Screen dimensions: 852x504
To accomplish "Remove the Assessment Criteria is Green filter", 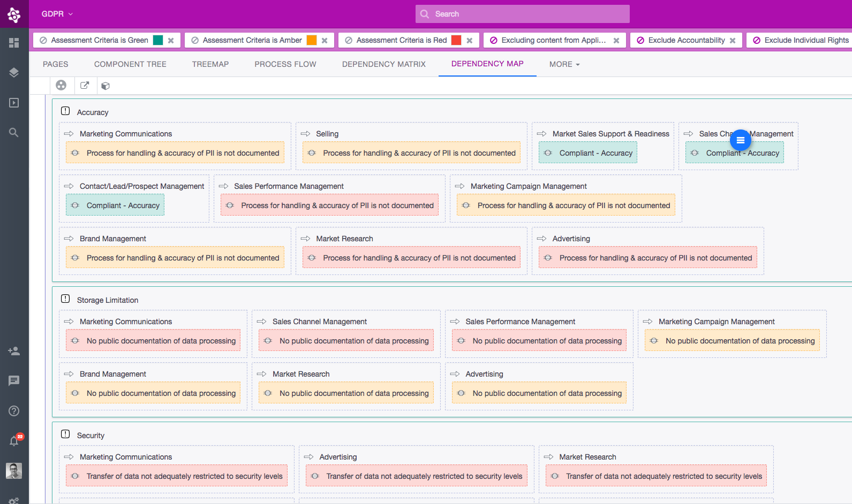I will click(x=171, y=41).
